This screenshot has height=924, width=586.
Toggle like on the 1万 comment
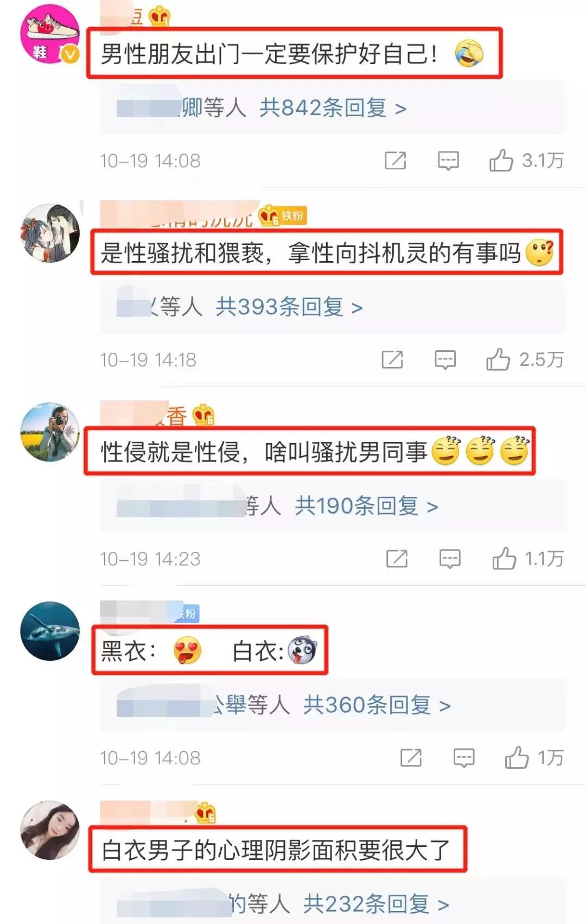[517, 758]
